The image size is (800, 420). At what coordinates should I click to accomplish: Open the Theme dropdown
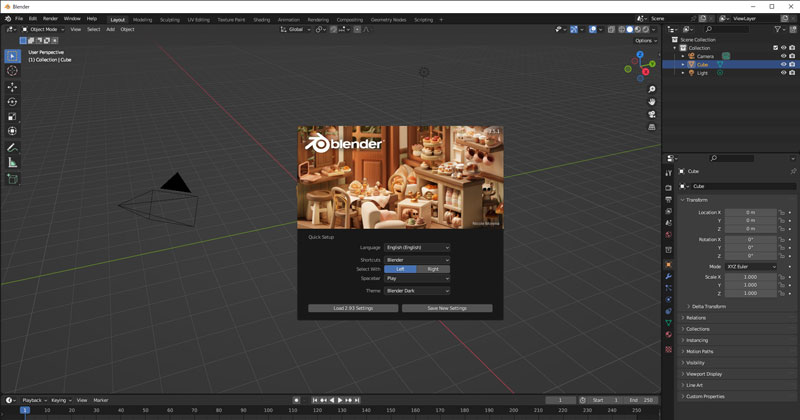coord(417,291)
